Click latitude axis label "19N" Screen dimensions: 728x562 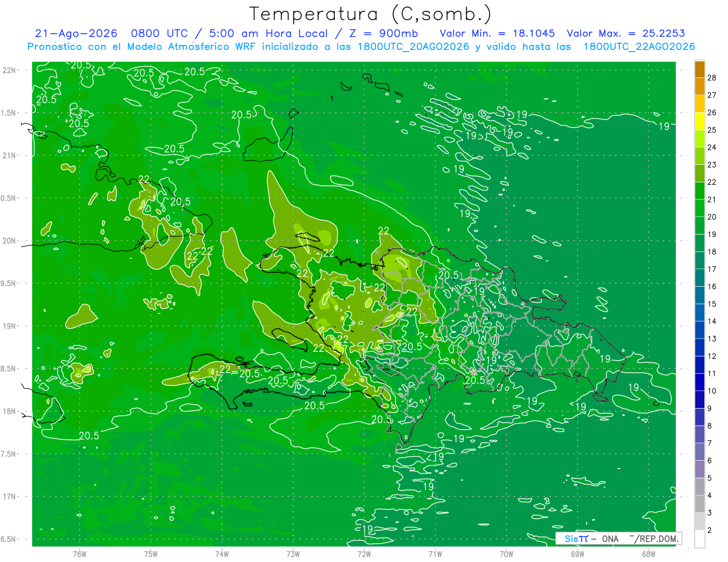click(x=10, y=326)
